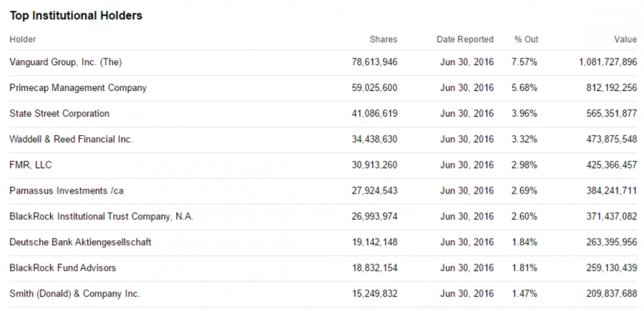The image size is (644, 311).
Task: Click the 1.47% out value
Action: tap(525, 294)
